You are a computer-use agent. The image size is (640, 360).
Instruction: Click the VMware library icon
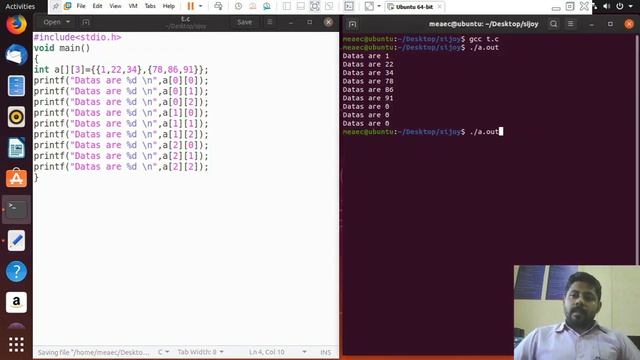pos(68,6)
